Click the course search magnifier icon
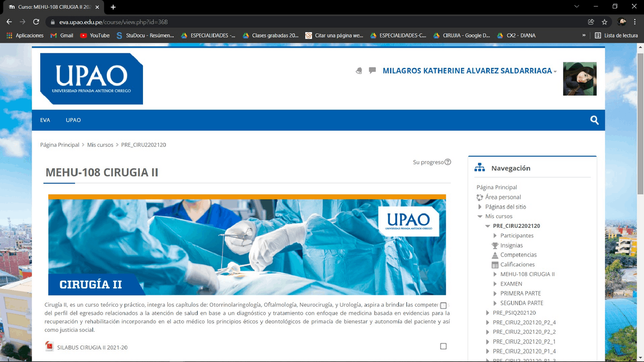Viewport: 644px width, 362px height. click(x=594, y=120)
